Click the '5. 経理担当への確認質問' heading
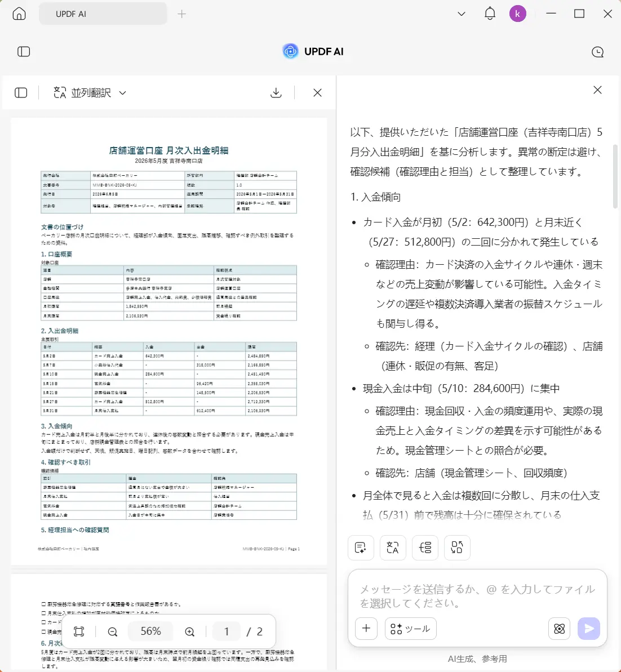 coord(75,529)
